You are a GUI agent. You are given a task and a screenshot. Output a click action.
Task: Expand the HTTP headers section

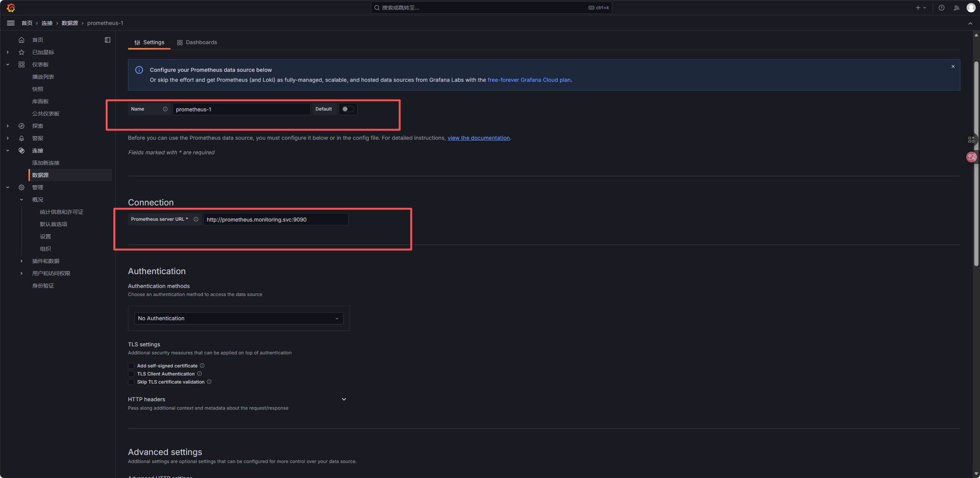tap(344, 399)
